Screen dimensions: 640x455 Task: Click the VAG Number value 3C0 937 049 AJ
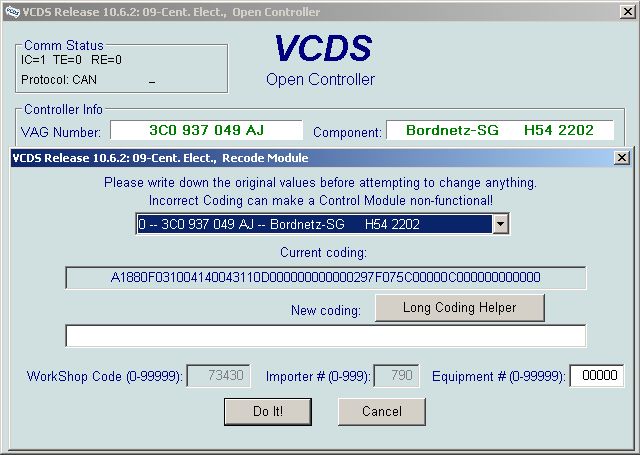tap(207, 130)
